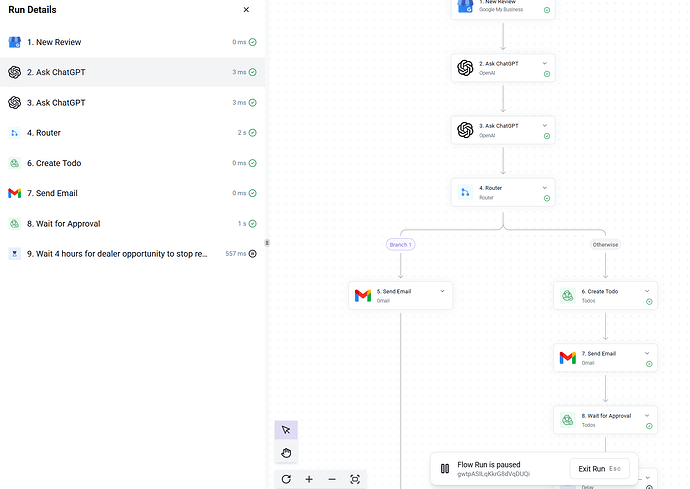
Task: Select the hand pan tool
Action: [286, 452]
